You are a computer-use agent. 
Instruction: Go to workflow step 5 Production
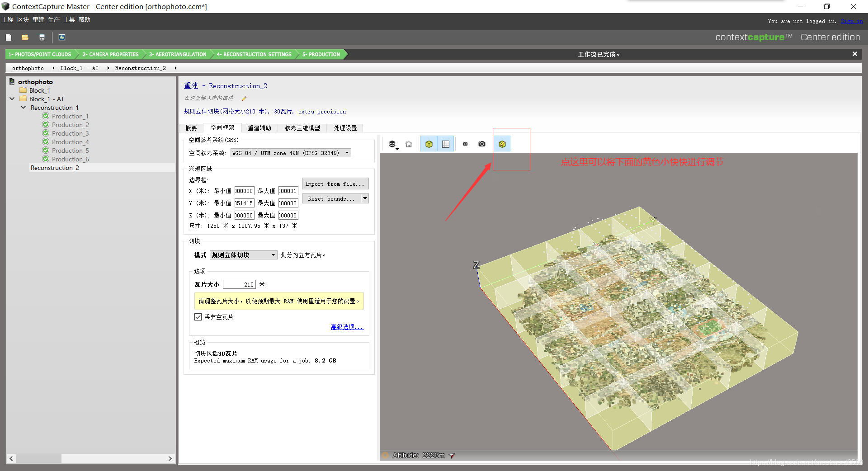321,54
